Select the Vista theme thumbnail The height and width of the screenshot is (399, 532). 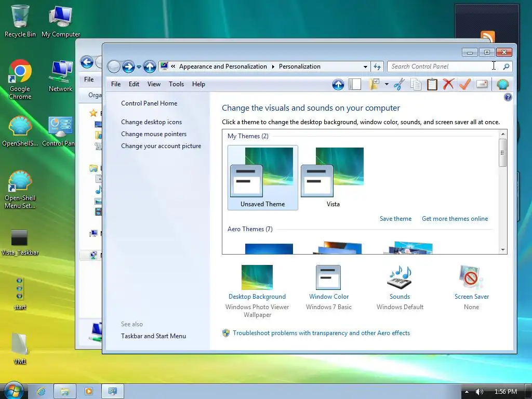pos(333,178)
